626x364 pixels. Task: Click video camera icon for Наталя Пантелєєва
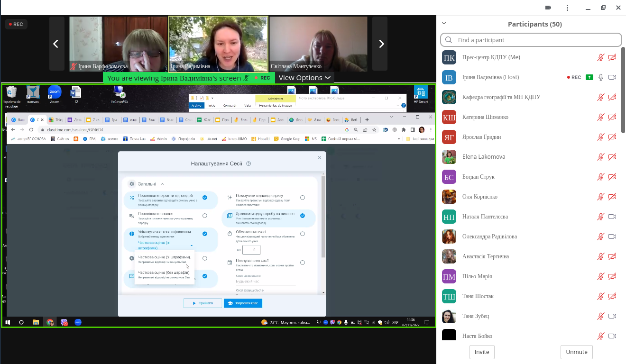(x=612, y=217)
